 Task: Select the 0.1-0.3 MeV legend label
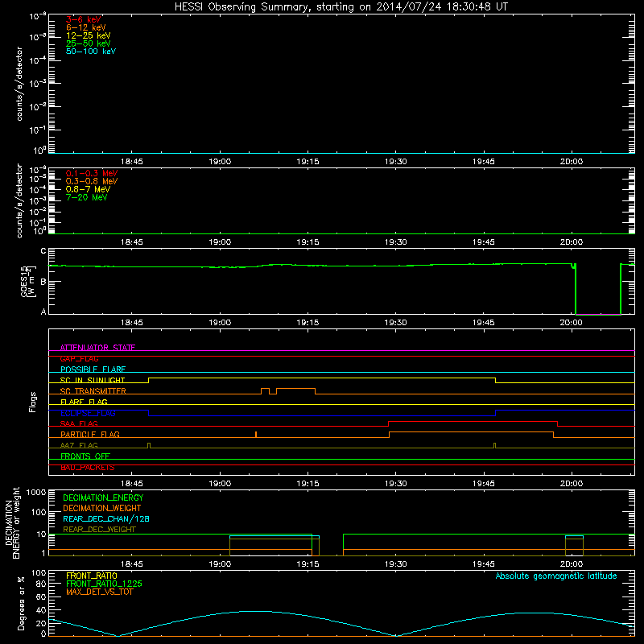(92, 173)
